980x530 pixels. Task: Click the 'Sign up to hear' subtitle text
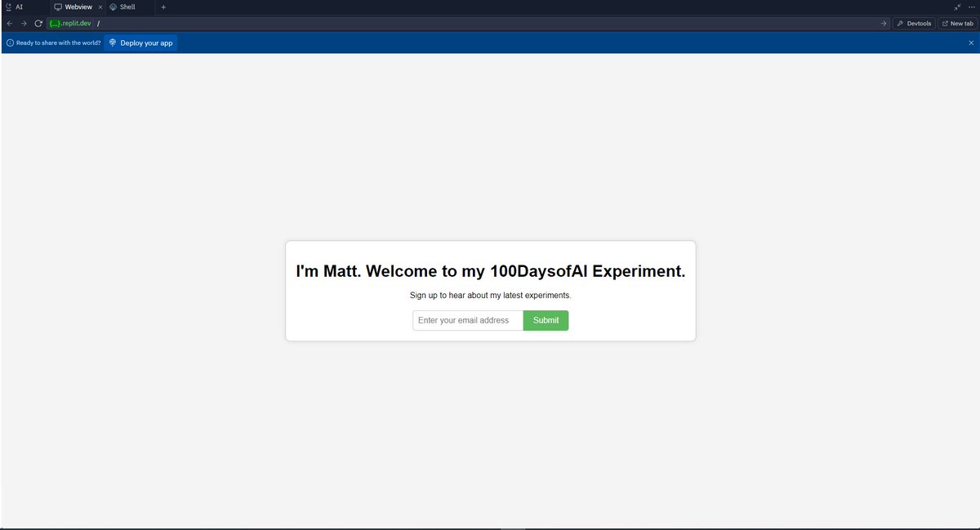(x=490, y=295)
